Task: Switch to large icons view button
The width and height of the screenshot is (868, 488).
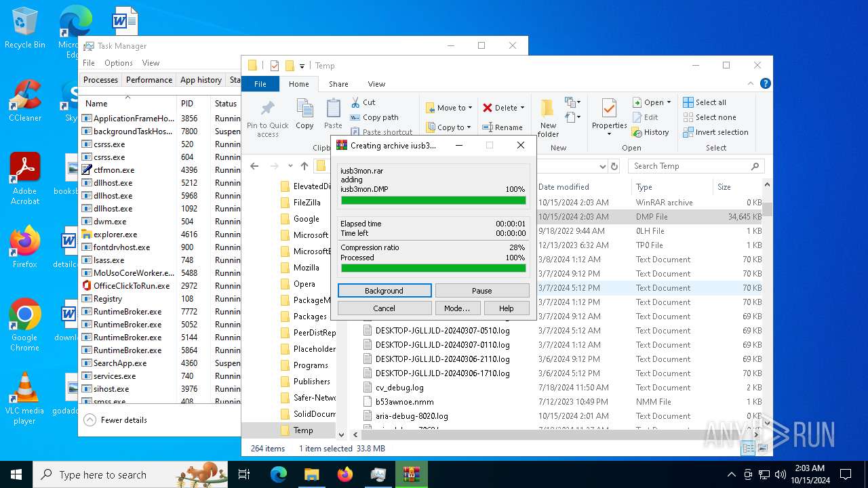Action: 763,448
